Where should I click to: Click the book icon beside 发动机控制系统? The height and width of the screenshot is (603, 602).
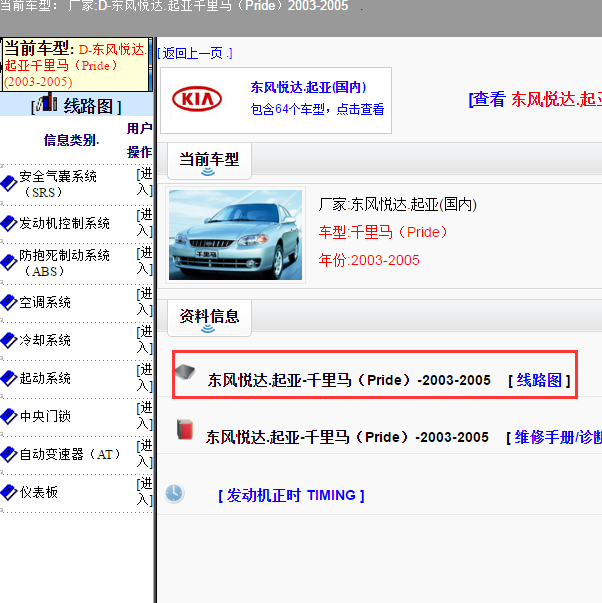[x=8, y=223]
